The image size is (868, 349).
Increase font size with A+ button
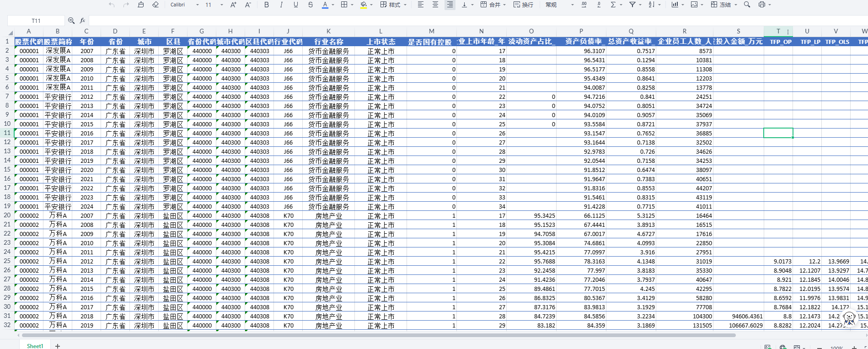[x=233, y=5]
